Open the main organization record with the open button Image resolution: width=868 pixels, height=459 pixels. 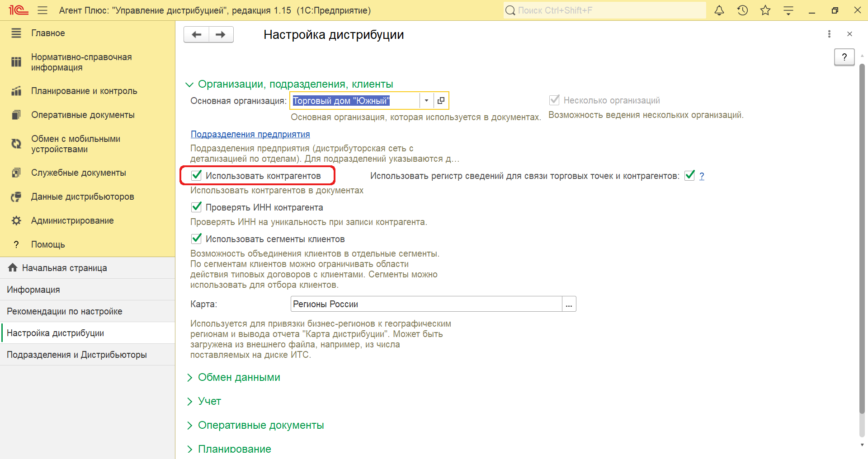coord(441,100)
